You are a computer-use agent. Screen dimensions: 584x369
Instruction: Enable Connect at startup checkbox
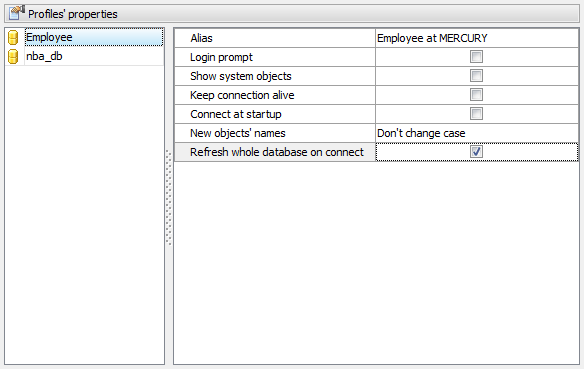(x=476, y=114)
